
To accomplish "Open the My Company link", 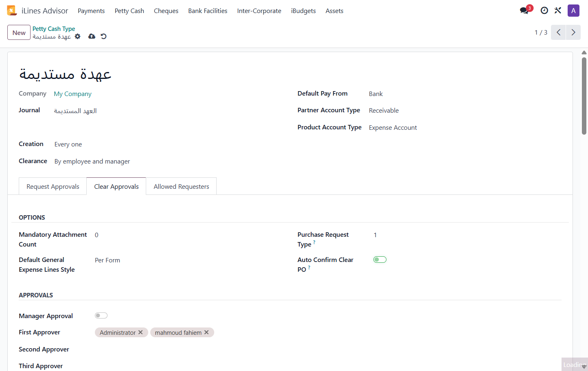I will (73, 94).
